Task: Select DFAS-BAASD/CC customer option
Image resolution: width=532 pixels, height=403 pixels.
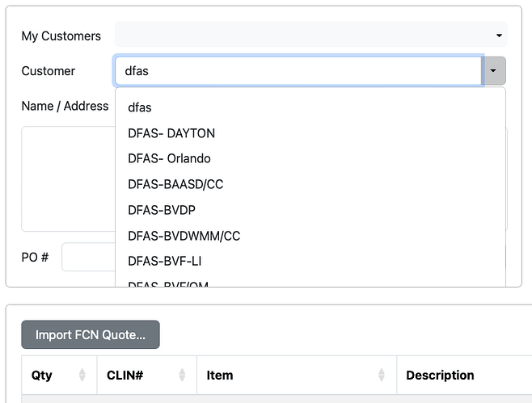Action: (175, 185)
